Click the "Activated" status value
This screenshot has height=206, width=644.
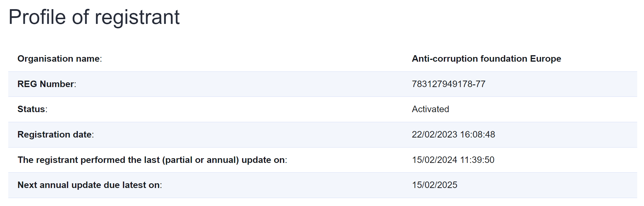[x=430, y=109]
